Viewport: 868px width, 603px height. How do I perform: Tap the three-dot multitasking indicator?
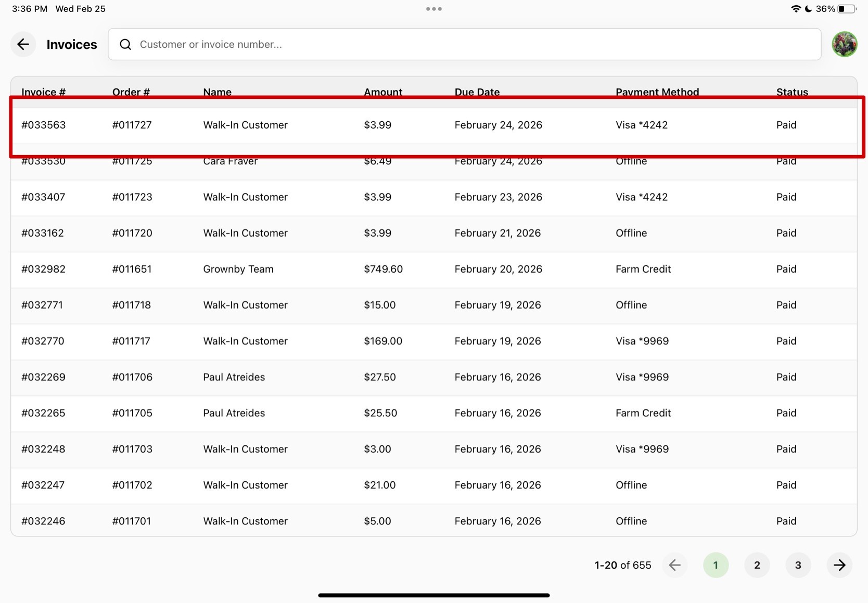[433, 9]
